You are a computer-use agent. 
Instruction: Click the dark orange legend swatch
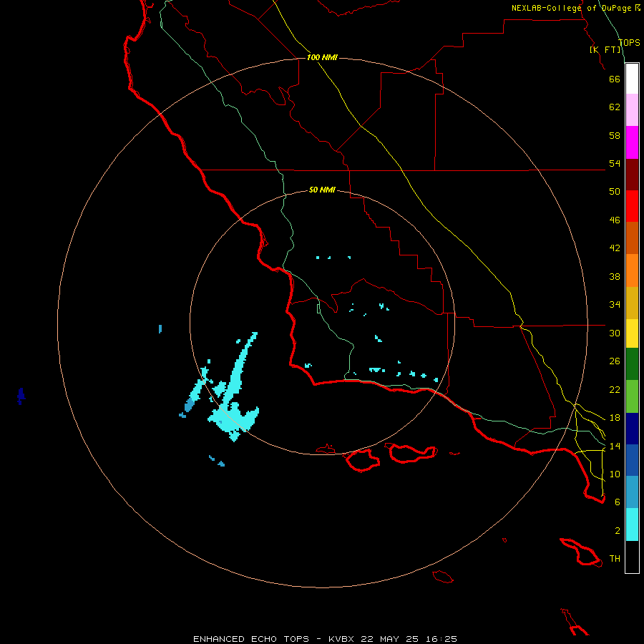pyautogui.click(x=632, y=238)
